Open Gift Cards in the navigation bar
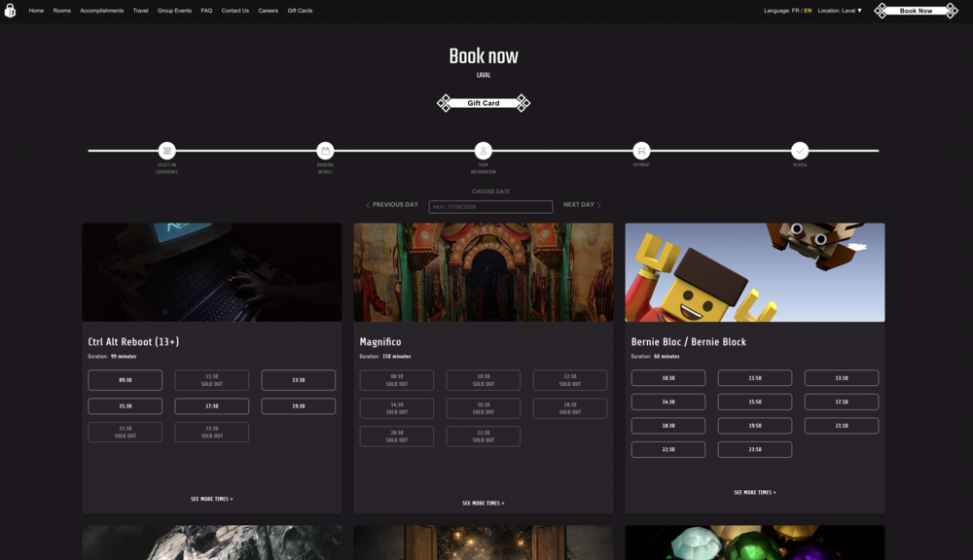The width and height of the screenshot is (973, 560). pos(300,11)
